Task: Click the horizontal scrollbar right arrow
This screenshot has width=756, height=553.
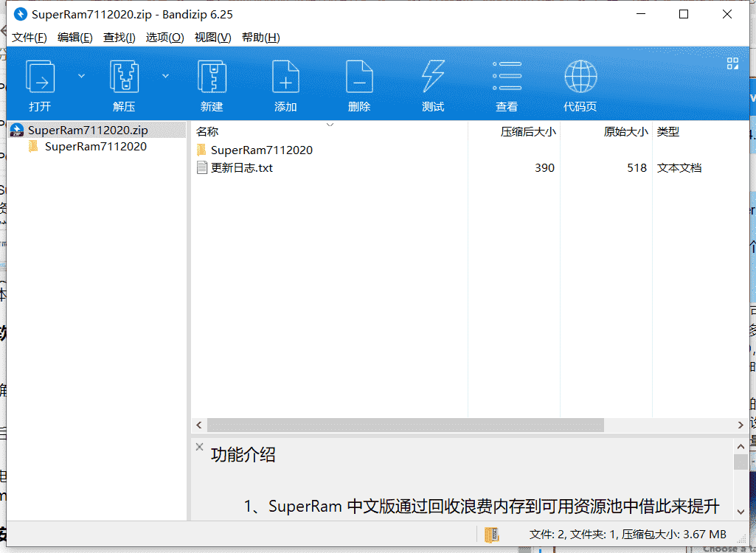Action: pos(741,425)
